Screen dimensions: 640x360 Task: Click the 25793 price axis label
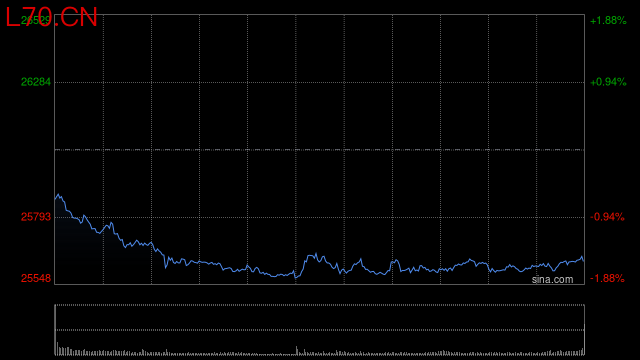click(36, 217)
